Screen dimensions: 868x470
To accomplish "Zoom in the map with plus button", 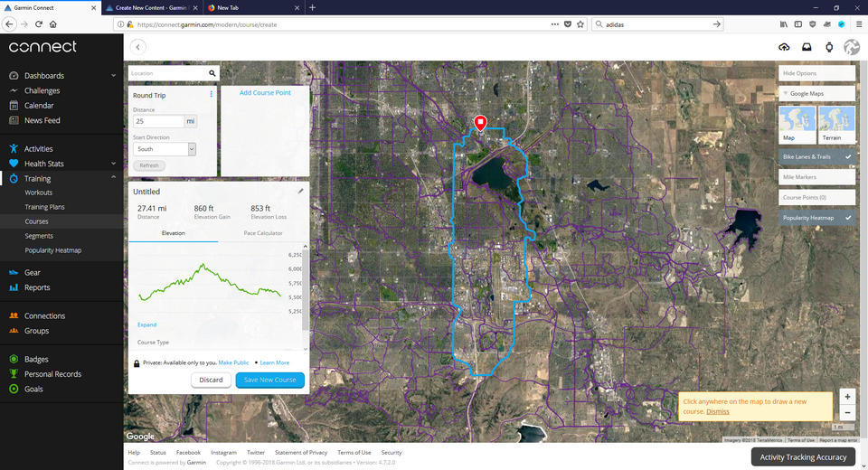I will click(x=846, y=397).
